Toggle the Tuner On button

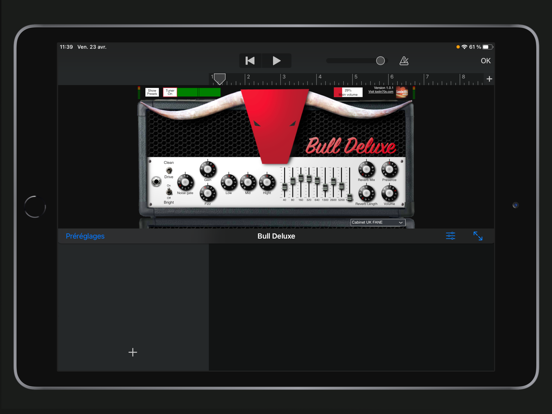170,92
